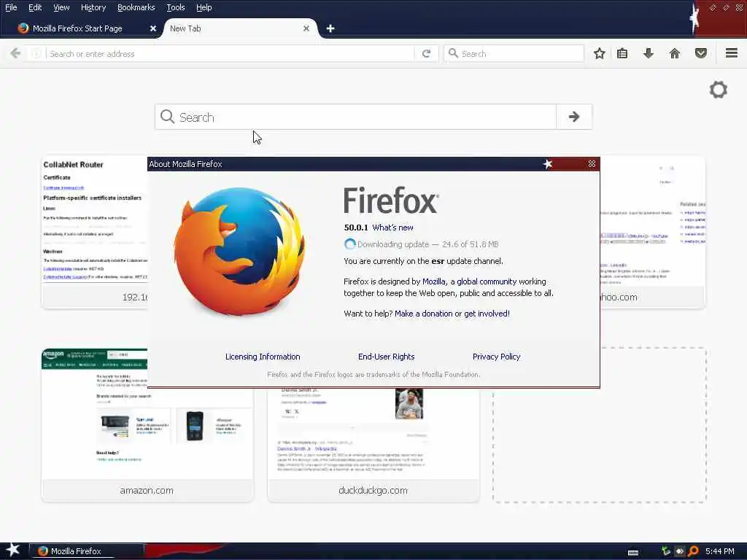Open the Downloads arrow icon
The height and width of the screenshot is (560, 747).
pyautogui.click(x=649, y=53)
